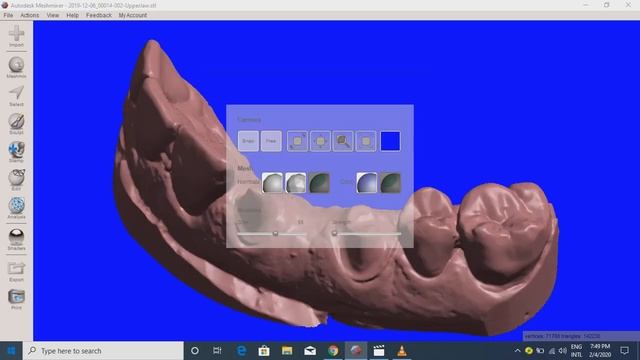Open File Explorer from taskbar
640x360 pixels.
(x=287, y=351)
